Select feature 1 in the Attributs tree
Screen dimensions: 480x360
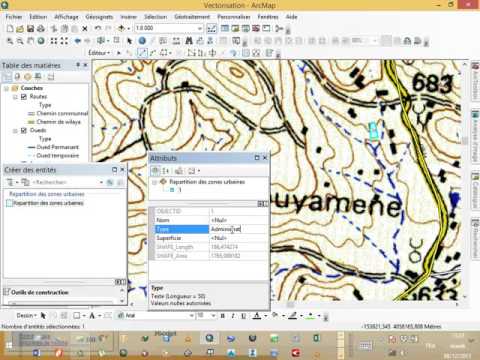[x=179, y=190]
